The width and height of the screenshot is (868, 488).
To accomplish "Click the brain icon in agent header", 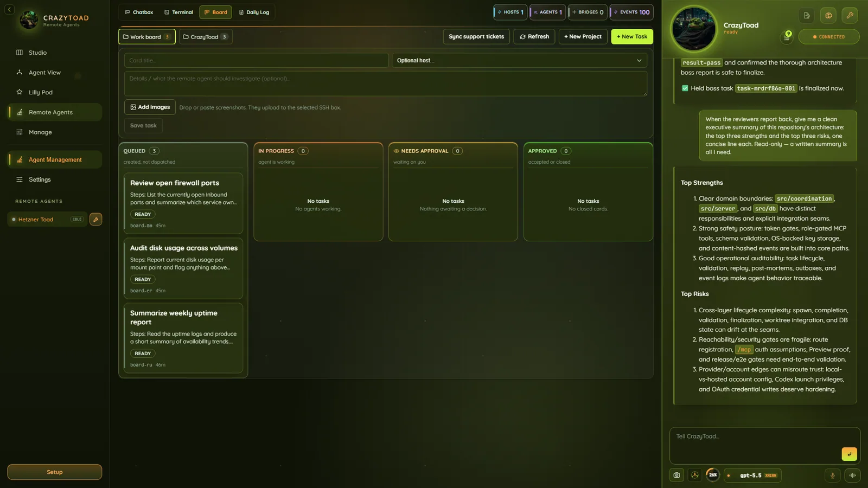I will click(828, 16).
